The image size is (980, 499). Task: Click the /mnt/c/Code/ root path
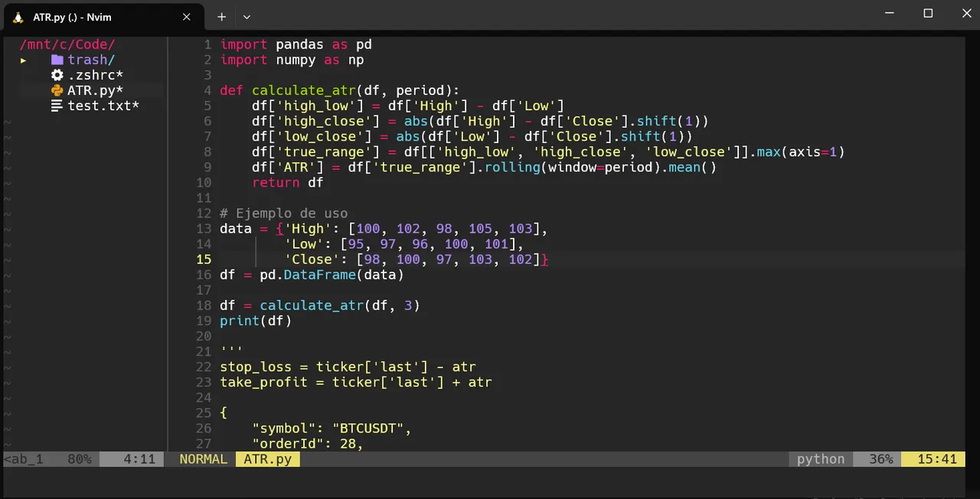tap(67, 44)
